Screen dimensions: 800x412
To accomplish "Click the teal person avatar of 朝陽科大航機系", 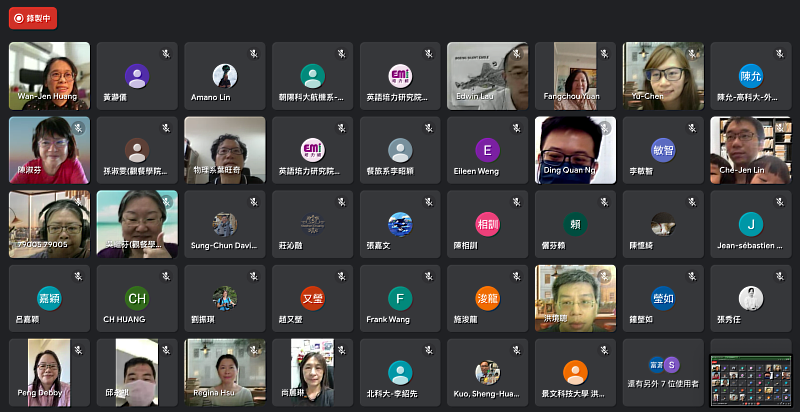I will 312,76.
